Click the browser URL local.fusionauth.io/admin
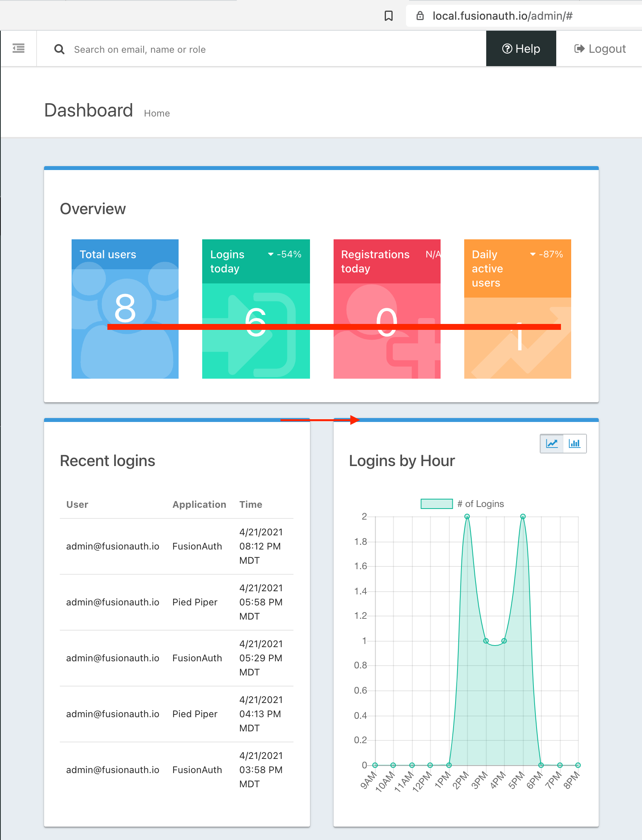This screenshot has width=642, height=840. [503, 16]
